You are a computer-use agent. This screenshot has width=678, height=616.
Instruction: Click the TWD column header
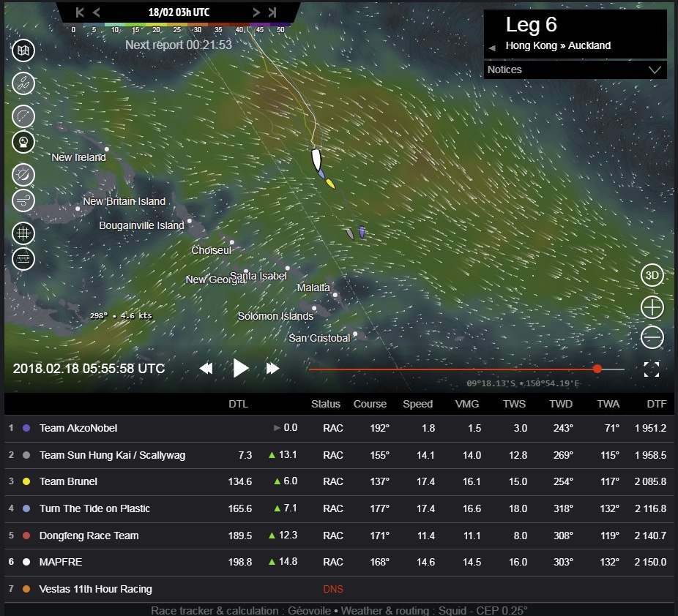pos(561,404)
